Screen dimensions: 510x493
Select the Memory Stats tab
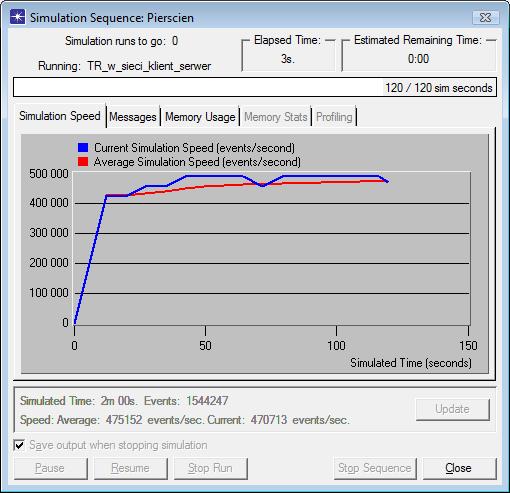click(276, 117)
